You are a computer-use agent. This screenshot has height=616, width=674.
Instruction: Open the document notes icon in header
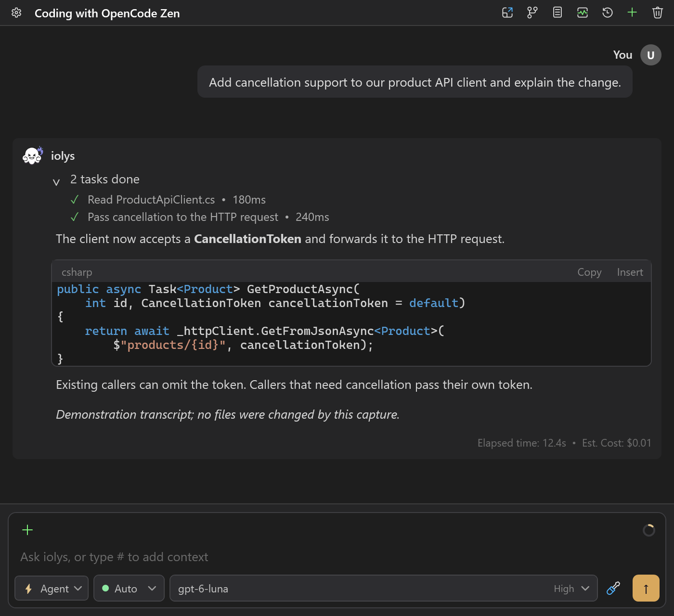[x=557, y=13]
